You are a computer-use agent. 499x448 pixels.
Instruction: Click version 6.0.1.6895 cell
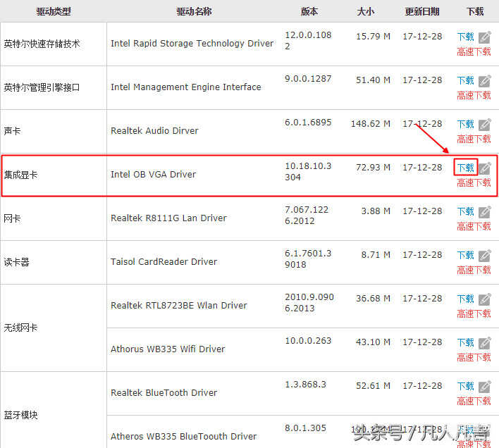[x=308, y=122]
